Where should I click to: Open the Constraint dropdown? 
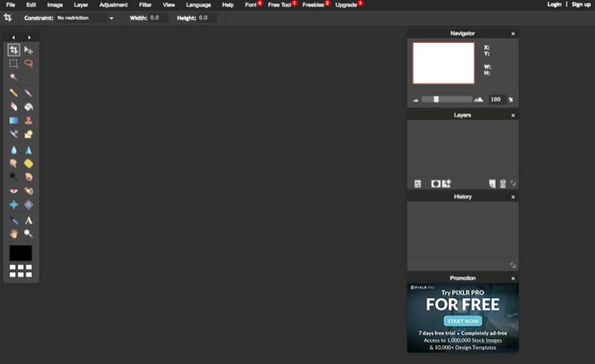tap(85, 18)
